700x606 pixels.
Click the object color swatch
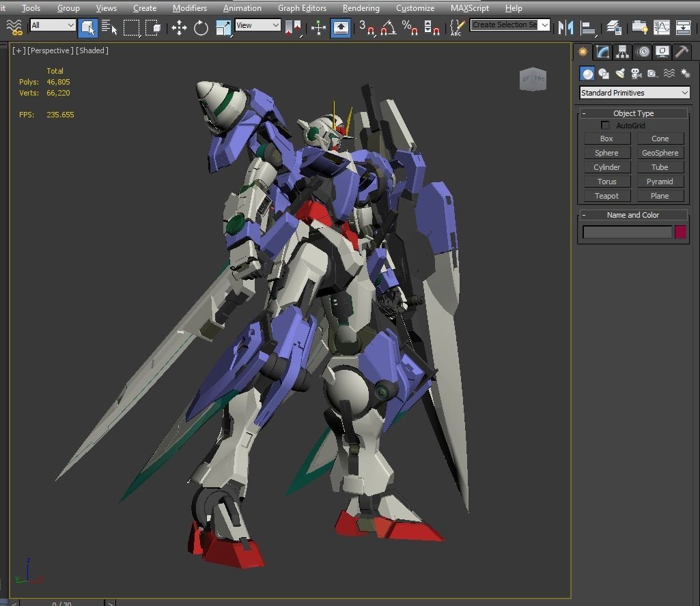[680, 232]
